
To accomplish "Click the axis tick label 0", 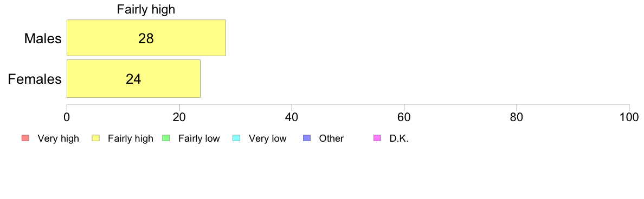I will click(67, 117).
